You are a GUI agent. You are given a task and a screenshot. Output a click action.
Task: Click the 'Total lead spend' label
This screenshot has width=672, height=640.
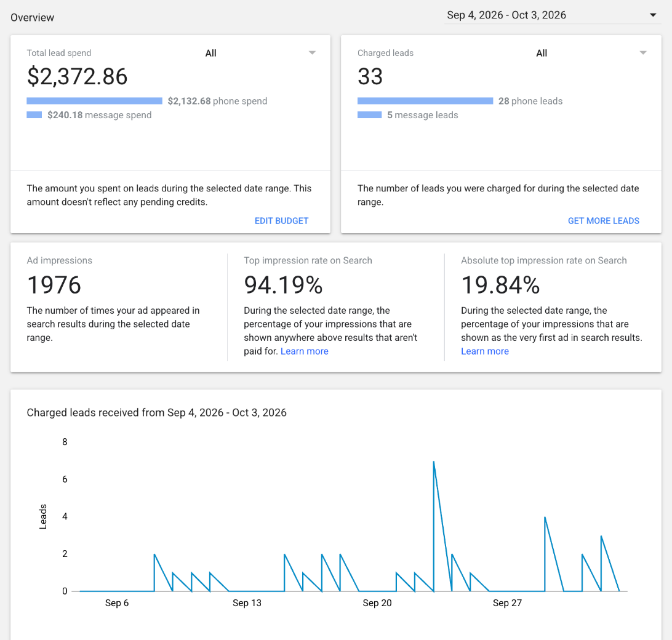(58, 53)
